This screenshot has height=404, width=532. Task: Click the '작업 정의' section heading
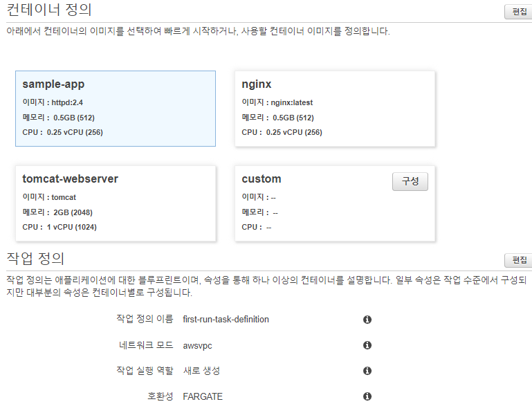pyautogui.click(x=35, y=259)
